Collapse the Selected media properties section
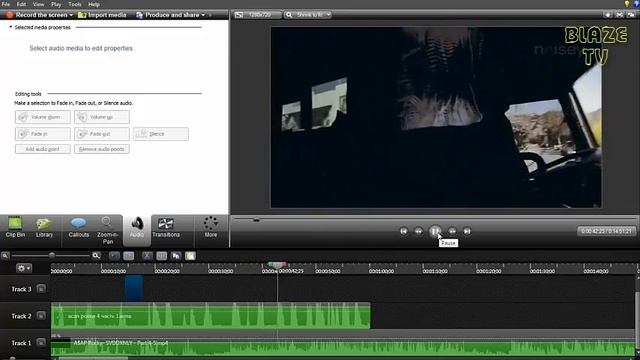Screen dimensions: 640x360 (11, 27)
